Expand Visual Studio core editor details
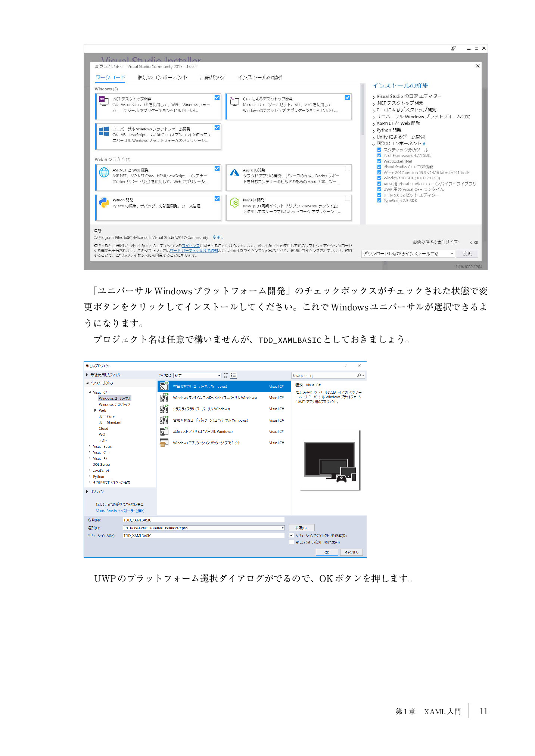The height and width of the screenshot is (756, 535). tap(373, 97)
